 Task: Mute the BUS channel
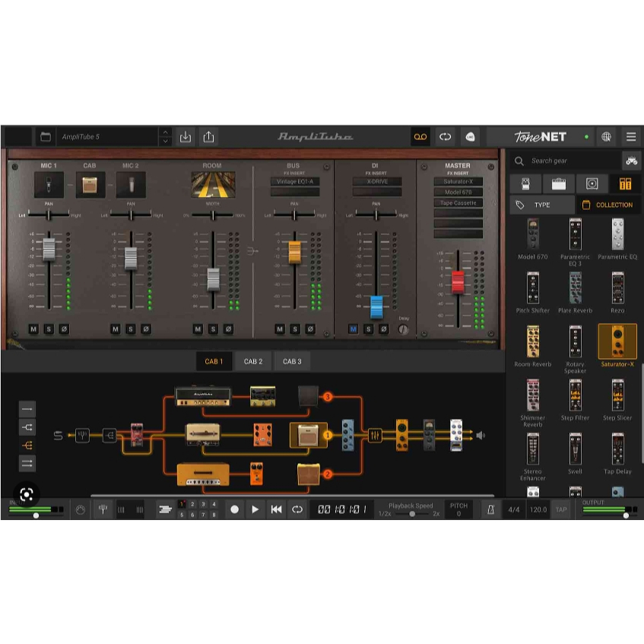pyautogui.click(x=280, y=329)
